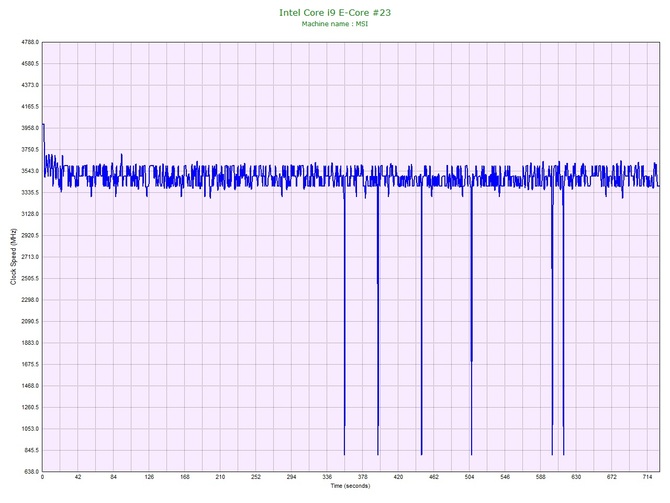Image resolution: width=670 pixels, height=503 pixels.
Task: Click the 252 x-axis tick label
Action: [x=256, y=477]
